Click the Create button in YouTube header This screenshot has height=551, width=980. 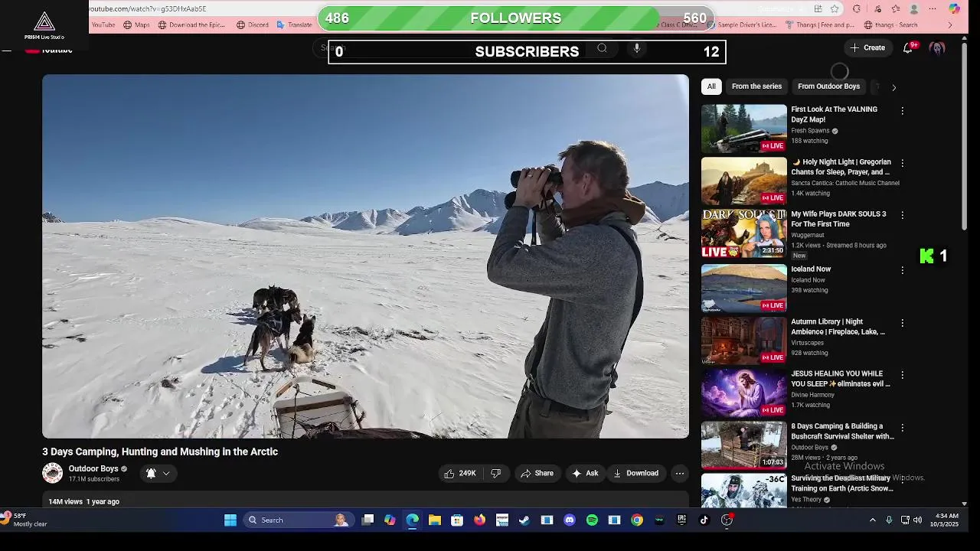pos(867,47)
